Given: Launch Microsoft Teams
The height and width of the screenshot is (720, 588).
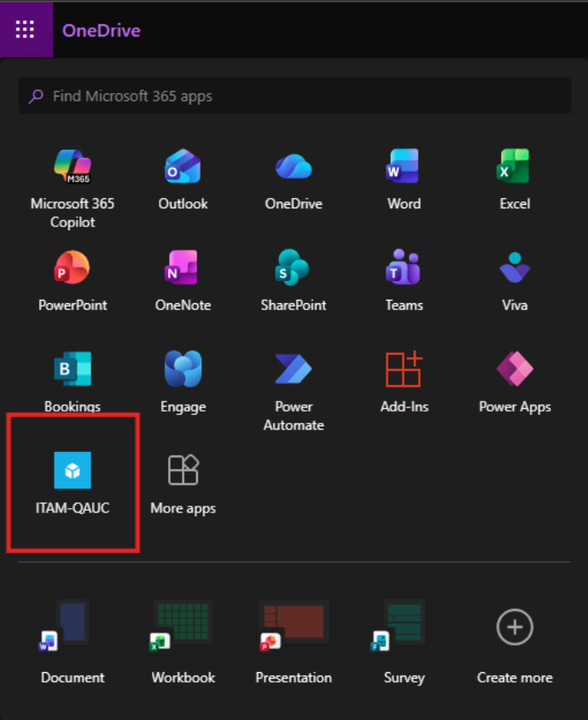Looking at the screenshot, I should 404,269.
